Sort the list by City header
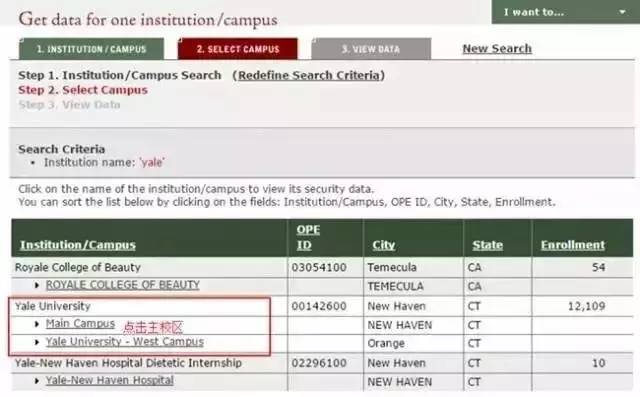This screenshot has width=640, height=397. tap(384, 245)
